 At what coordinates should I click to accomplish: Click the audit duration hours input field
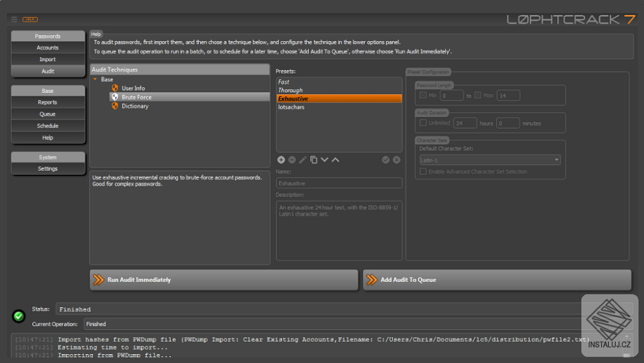click(x=465, y=123)
